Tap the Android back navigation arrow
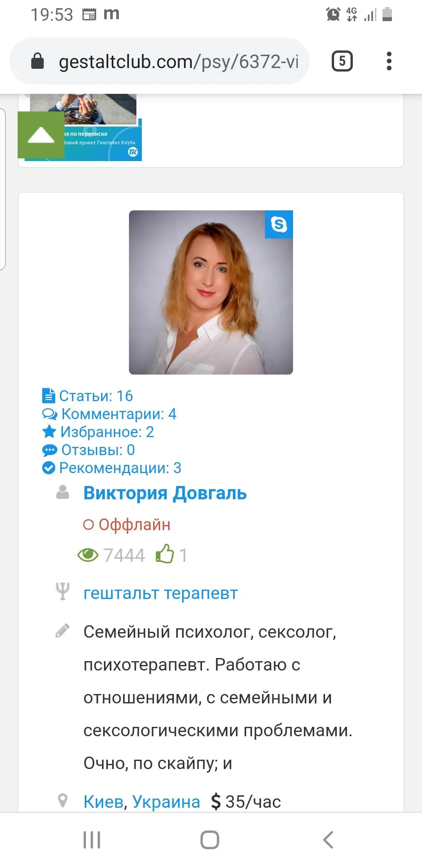 (328, 840)
